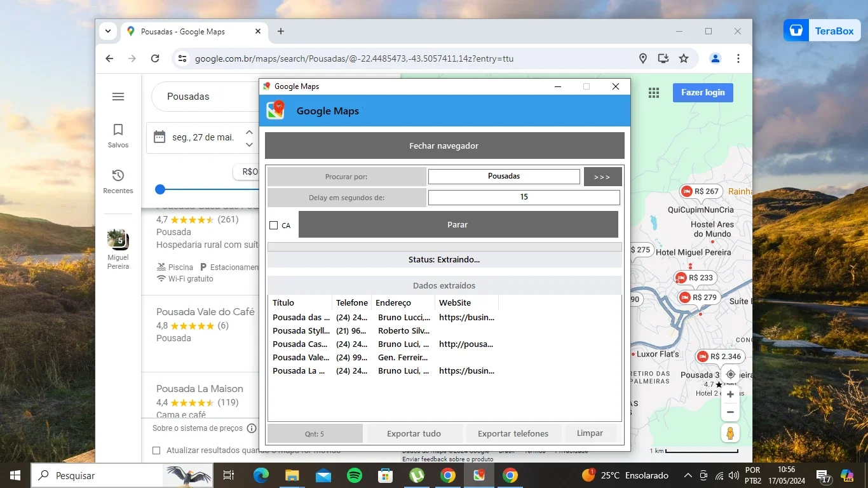Zoom in the map with plus icon

(730, 395)
